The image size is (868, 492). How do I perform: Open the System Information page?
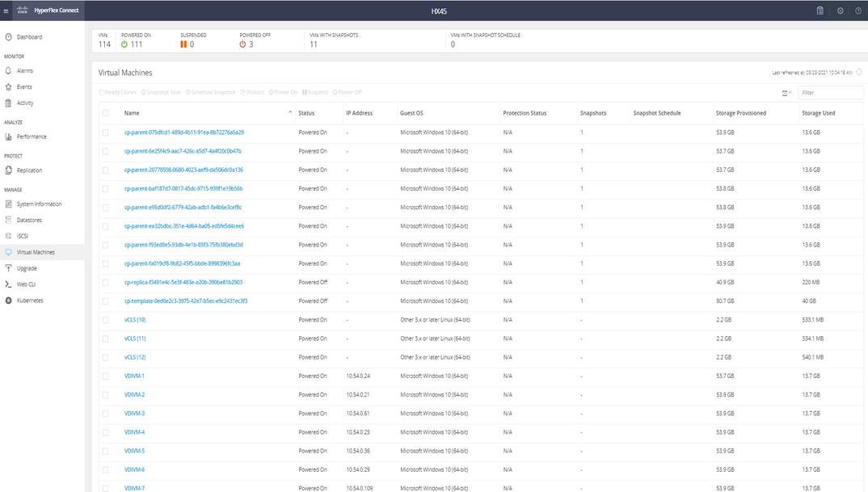pyautogui.click(x=40, y=204)
